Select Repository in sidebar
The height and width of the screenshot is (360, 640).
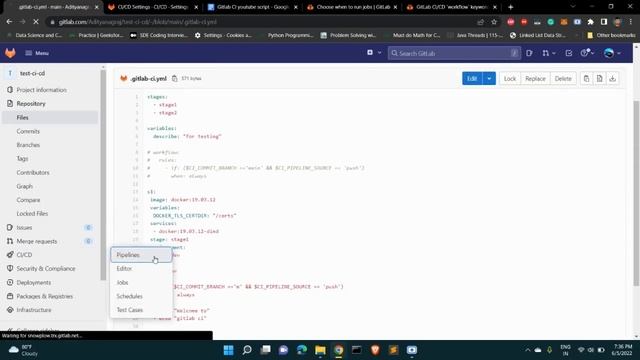[31, 104]
